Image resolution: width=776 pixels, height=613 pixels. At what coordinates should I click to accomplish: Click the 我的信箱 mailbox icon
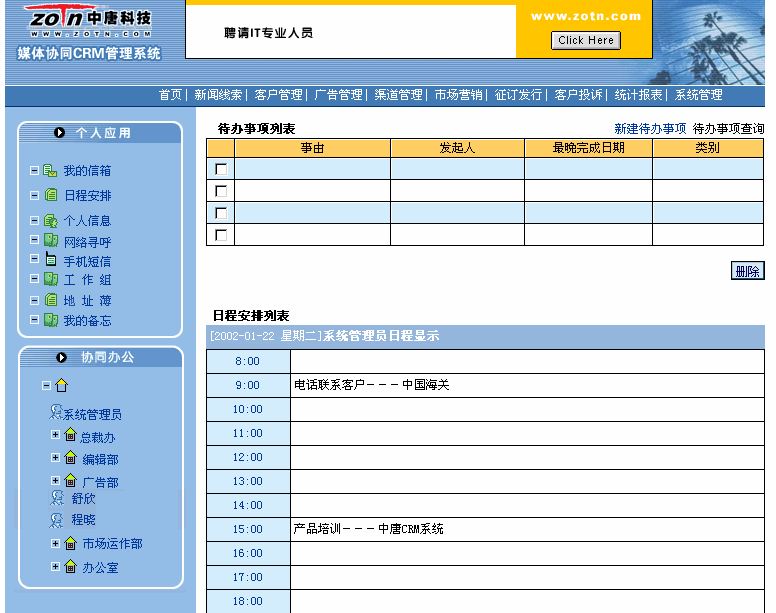coord(50,171)
